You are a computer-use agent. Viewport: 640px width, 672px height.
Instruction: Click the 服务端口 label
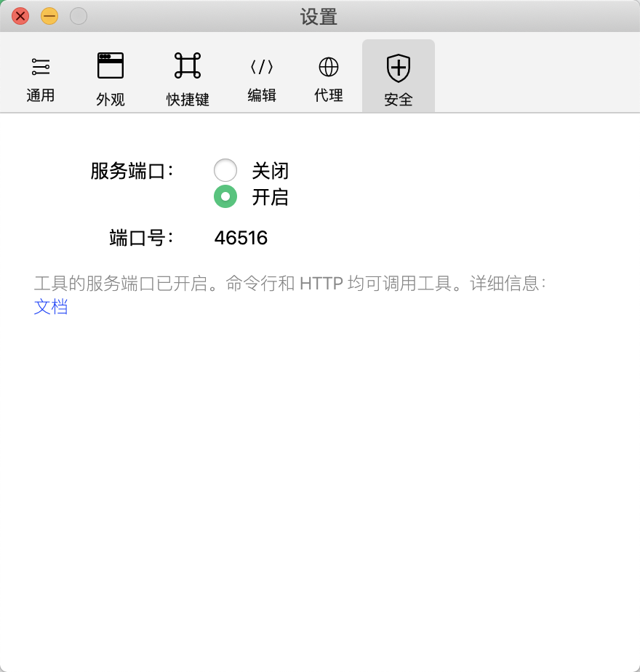tap(132, 171)
